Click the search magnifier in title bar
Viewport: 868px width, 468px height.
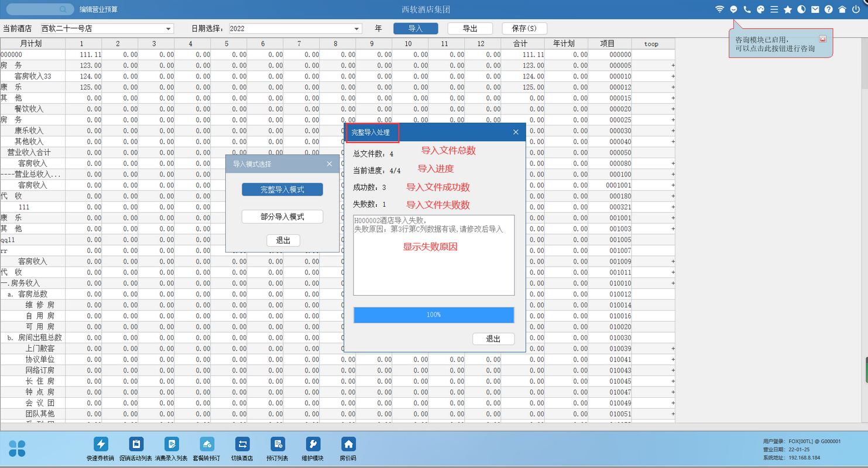point(63,9)
